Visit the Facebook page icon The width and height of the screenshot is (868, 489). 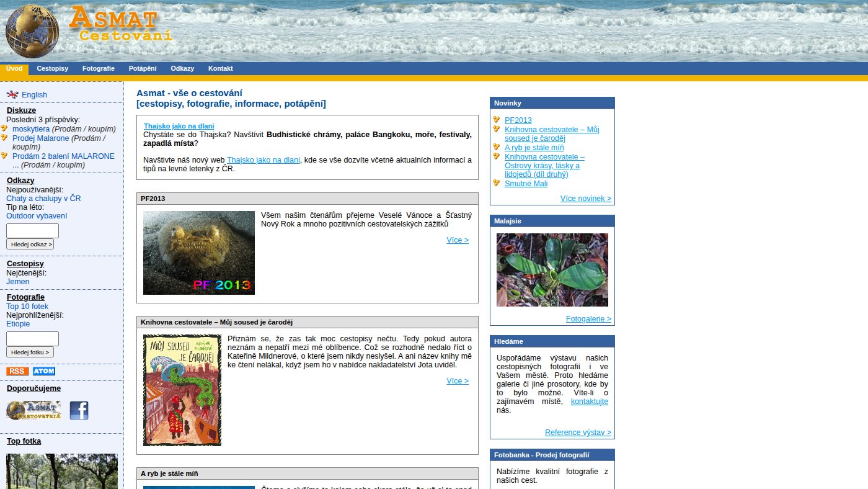click(79, 410)
